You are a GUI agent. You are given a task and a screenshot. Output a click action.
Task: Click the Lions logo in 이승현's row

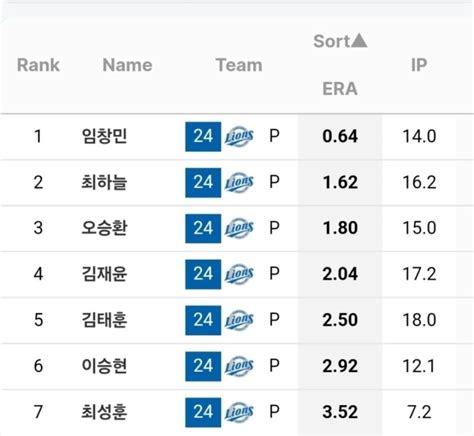point(239,366)
